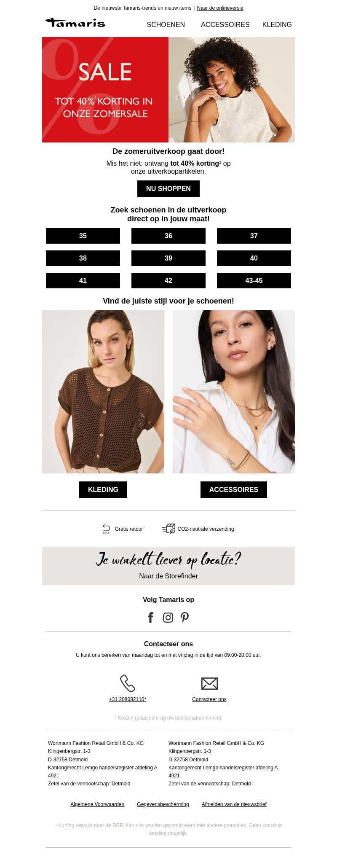Click 'Afmelden van de nieuwsbrief' link
This screenshot has width=337, height=868.
(234, 804)
